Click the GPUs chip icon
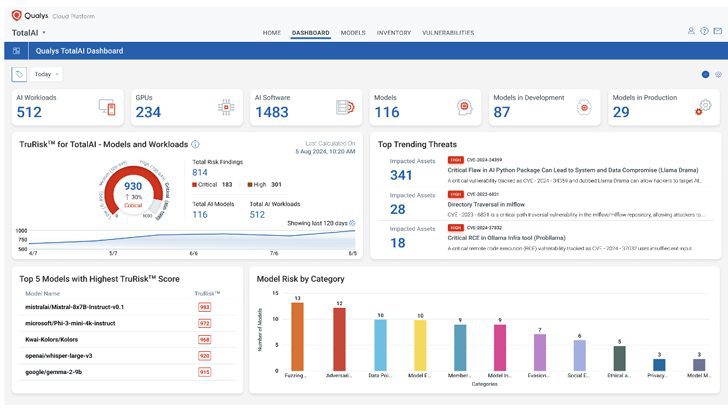 226,107
